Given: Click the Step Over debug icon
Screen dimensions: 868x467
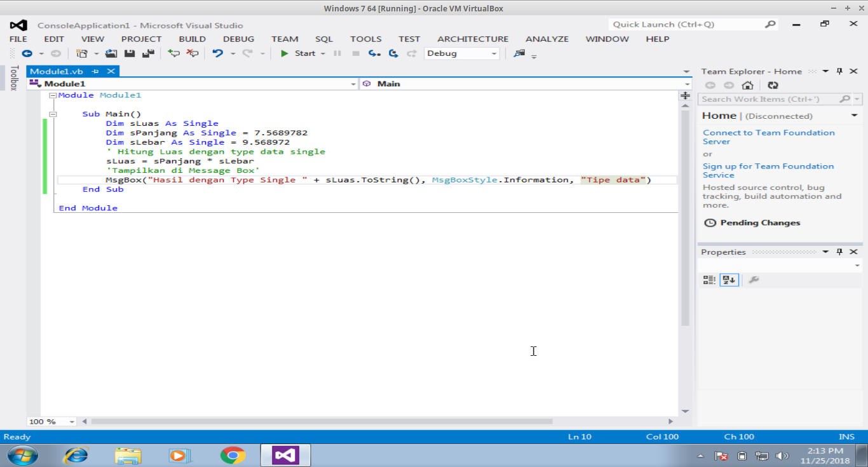Looking at the screenshot, I should pyautogui.click(x=393, y=53).
